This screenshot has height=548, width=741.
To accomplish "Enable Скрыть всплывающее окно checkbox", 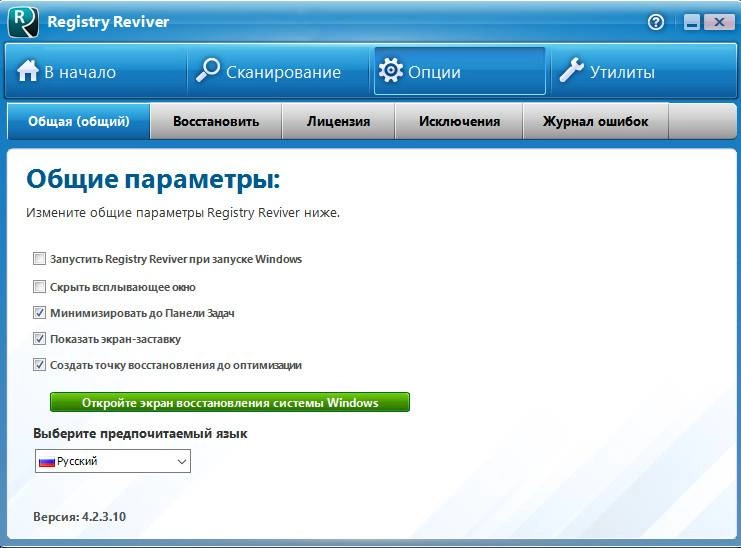I will pyautogui.click(x=39, y=287).
